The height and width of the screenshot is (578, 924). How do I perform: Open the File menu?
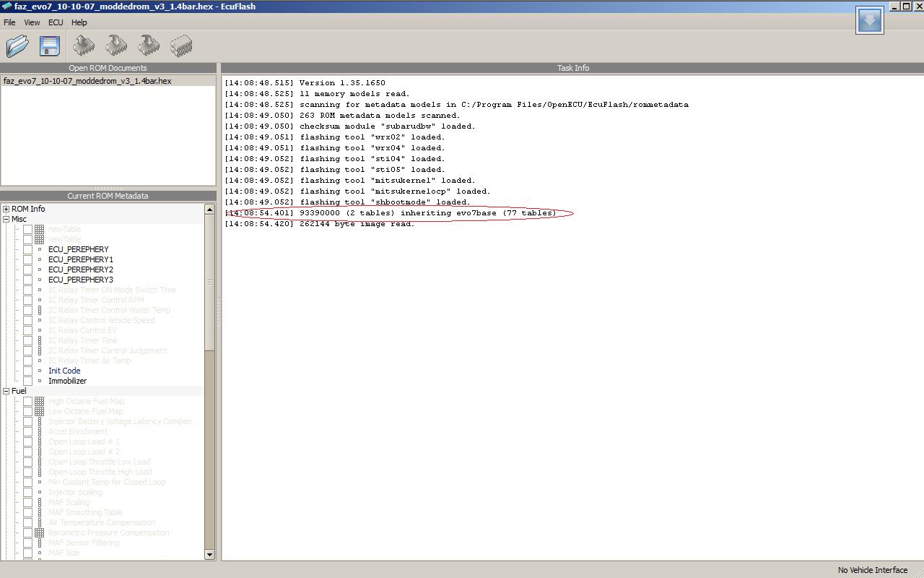(x=9, y=22)
